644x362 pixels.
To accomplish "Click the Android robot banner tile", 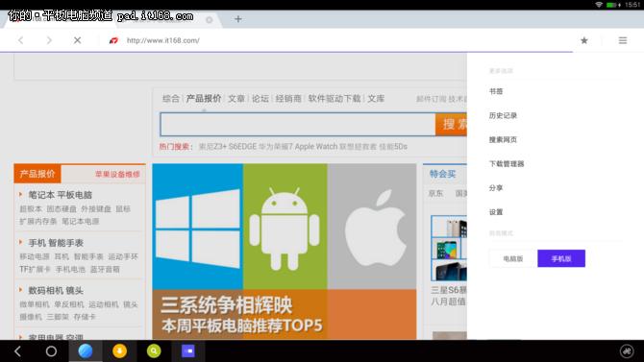I will 285,227.
